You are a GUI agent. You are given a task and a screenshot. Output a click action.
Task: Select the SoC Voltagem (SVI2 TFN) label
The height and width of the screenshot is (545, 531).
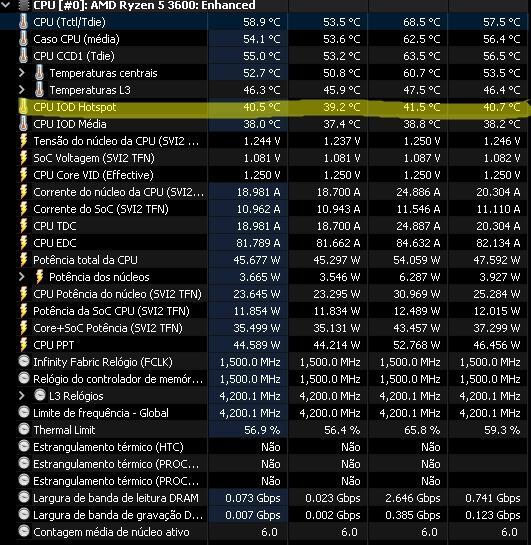(94, 158)
